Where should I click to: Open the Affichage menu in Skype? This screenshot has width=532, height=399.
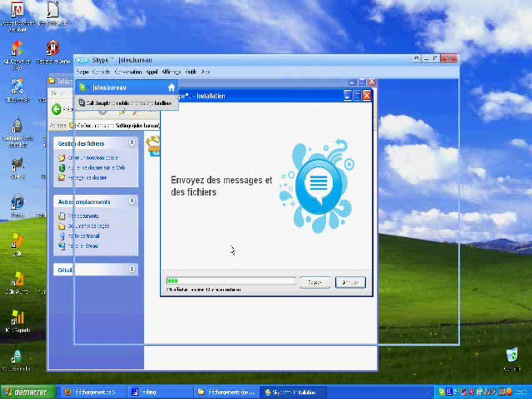click(x=171, y=72)
